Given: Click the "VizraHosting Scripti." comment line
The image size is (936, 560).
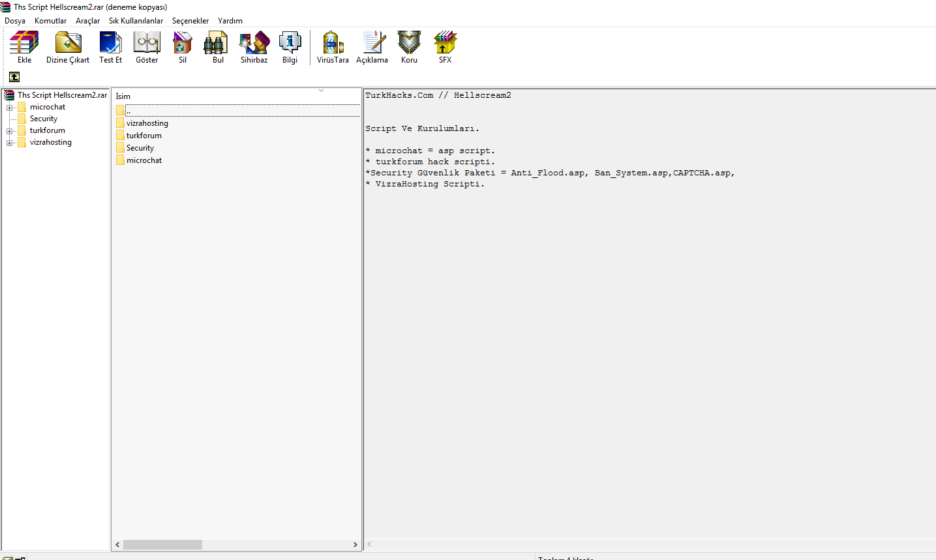Looking at the screenshot, I should 425,184.
